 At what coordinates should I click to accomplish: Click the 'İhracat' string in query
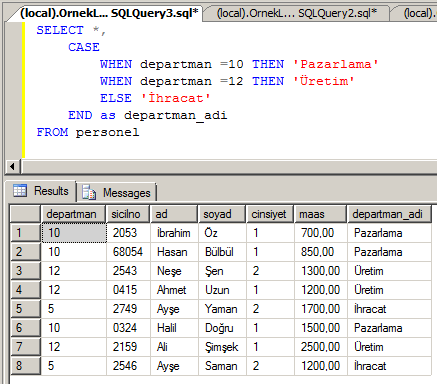pos(175,98)
